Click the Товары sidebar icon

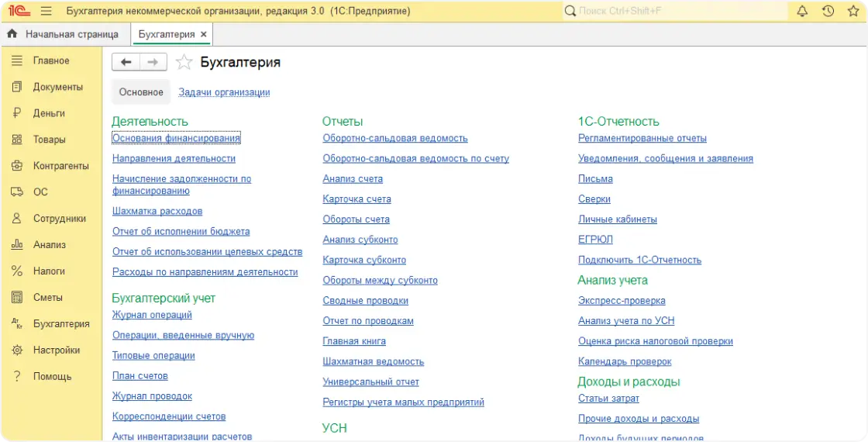pos(17,140)
